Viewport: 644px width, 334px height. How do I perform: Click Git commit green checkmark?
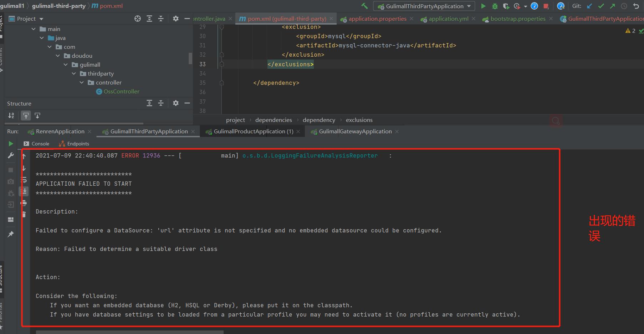601,6
